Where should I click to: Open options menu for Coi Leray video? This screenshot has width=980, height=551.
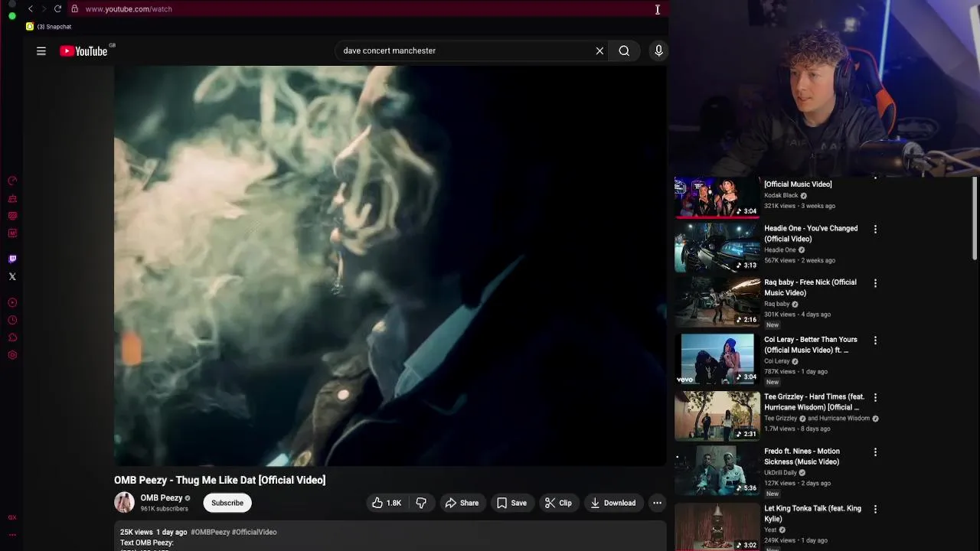tap(875, 341)
